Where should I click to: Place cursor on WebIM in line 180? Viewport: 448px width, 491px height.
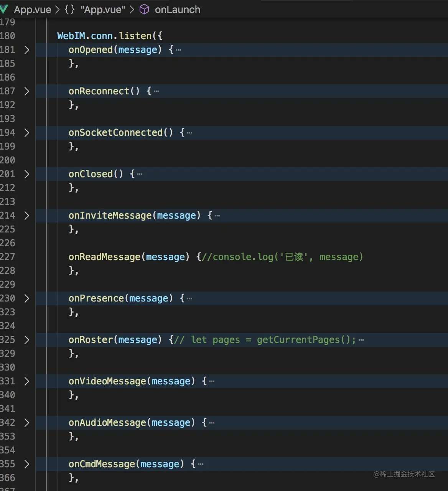pos(71,36)
